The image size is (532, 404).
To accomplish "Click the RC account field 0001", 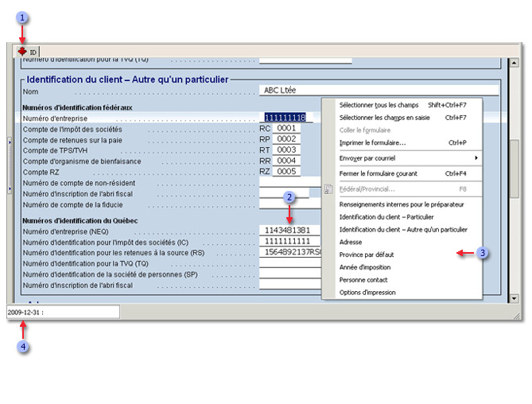I will [x=286, y=128].
